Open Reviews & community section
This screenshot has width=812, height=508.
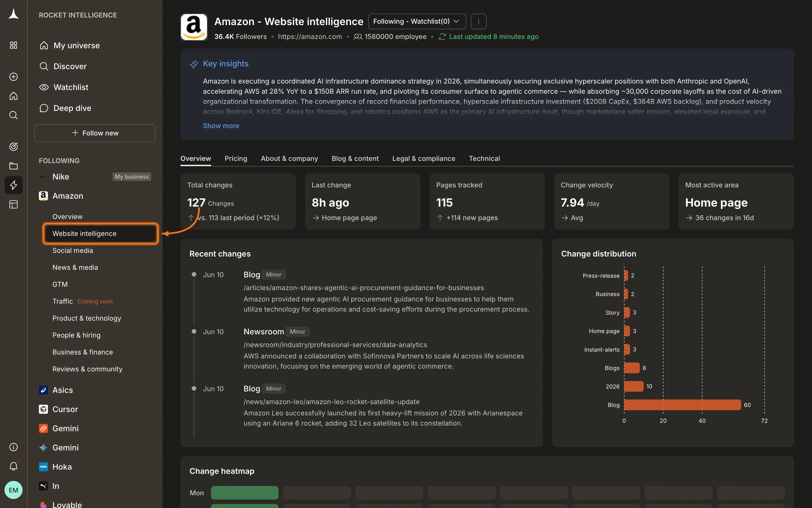[x=87, y=369]
